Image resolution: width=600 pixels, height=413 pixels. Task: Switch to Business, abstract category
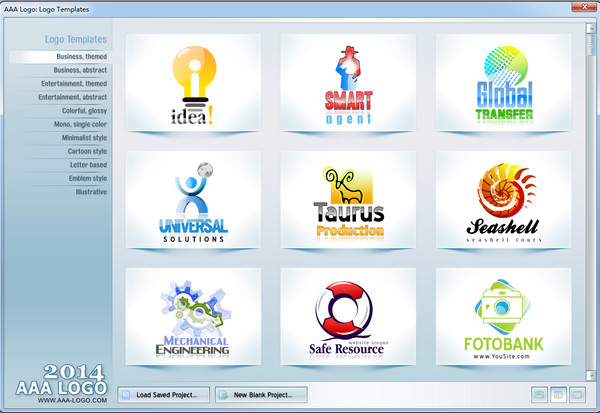[80, 71]
